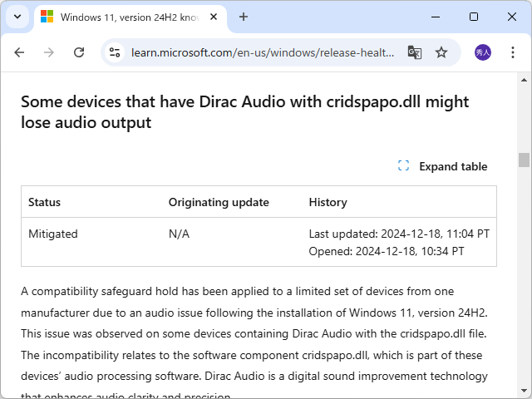Click Opened 2024-12-18 10:34 PT text
The width and height of the screenshot is (532, 399).
pyautogui.click(x=387, y=251)
